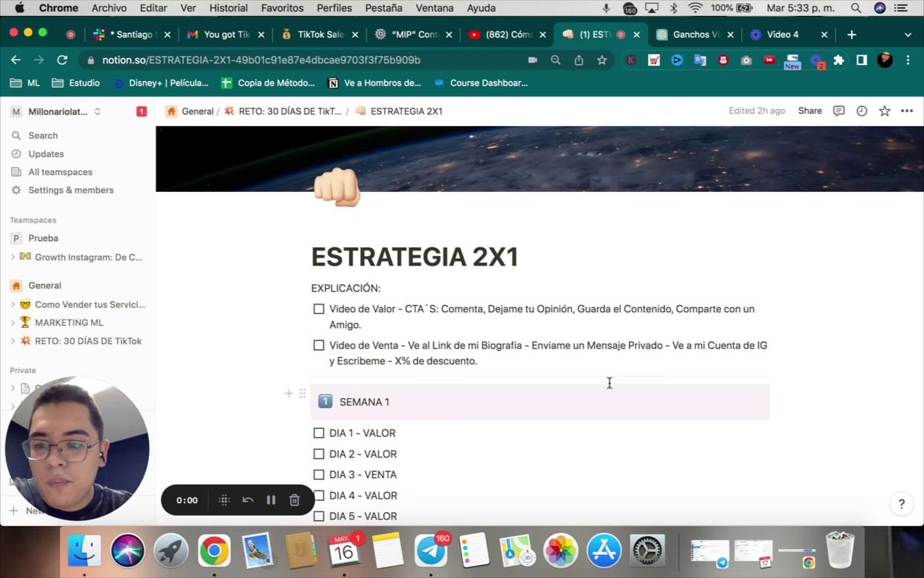
Task: Click the fist emoji page icon
Action: 337,188
